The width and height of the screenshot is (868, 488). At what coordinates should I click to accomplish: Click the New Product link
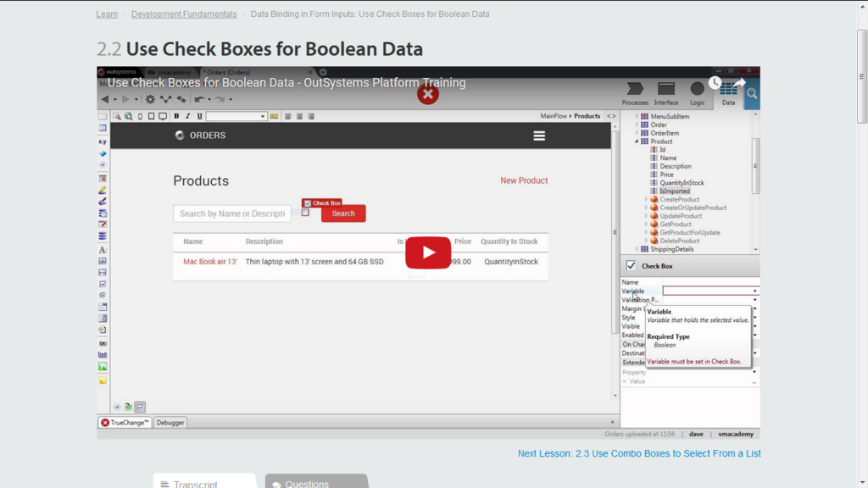pos(524,180)
